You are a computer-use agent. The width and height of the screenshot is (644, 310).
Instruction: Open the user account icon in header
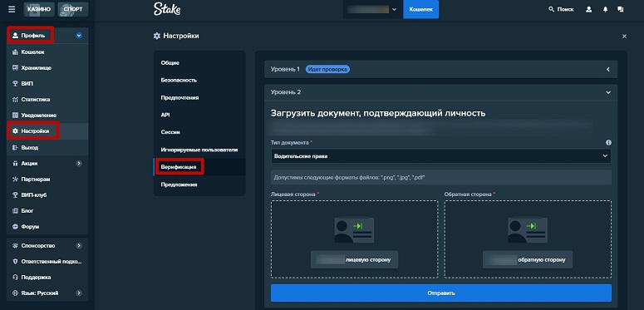pyautogui.click(x=588, y=9)
